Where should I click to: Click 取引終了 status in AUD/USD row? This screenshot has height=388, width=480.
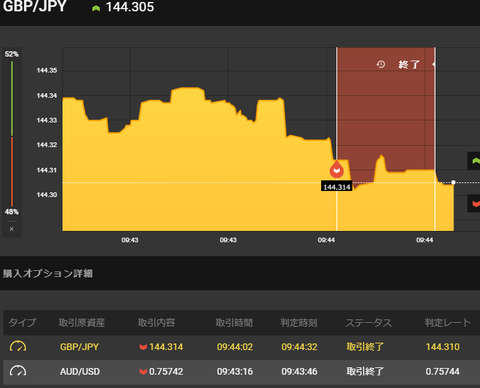pyautogui.click(x=365, y=372)
